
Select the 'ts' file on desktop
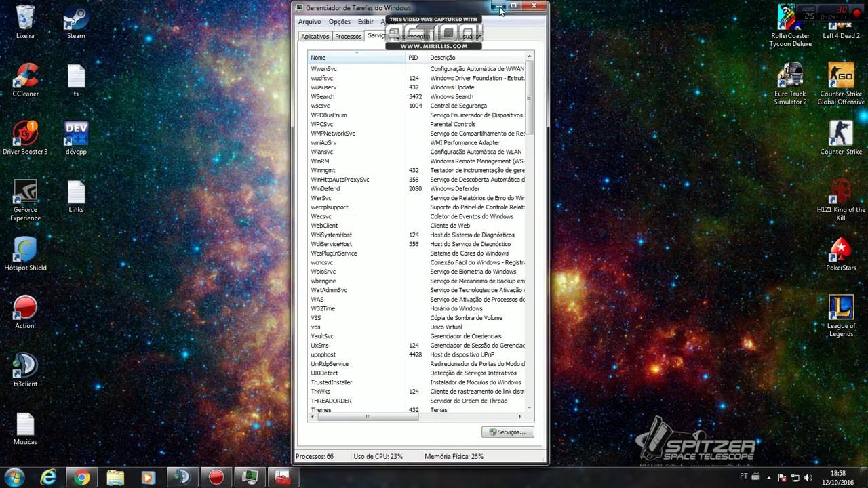[76, 80]
